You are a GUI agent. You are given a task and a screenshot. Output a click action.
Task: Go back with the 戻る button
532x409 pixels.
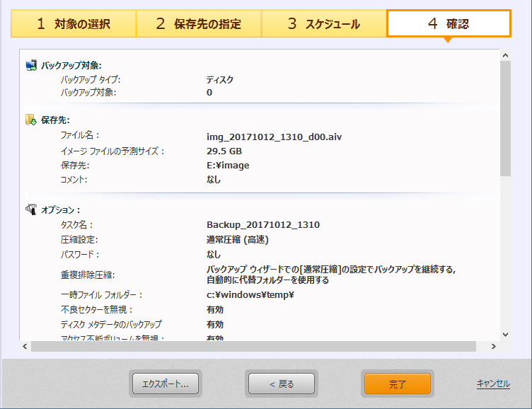point(281,384)
